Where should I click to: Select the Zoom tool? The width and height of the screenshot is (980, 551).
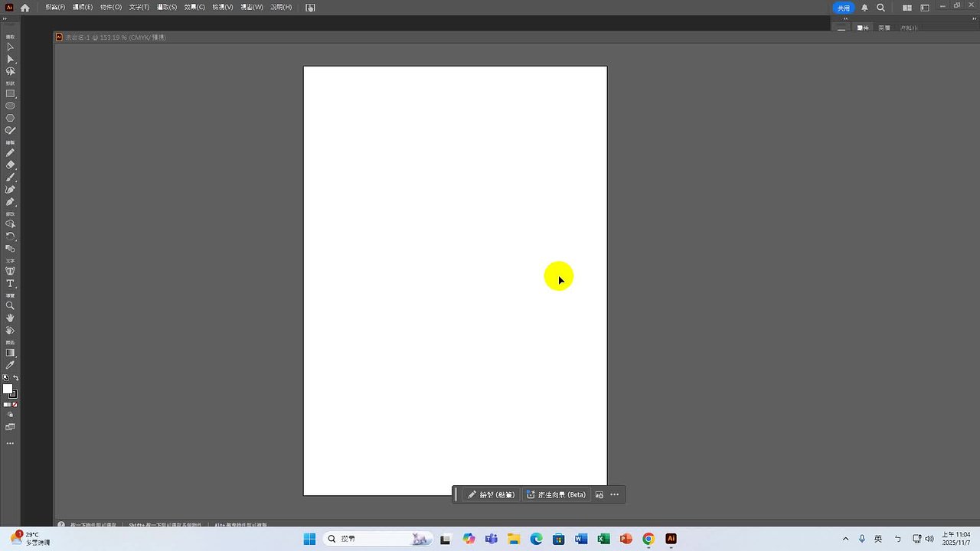pos(10,307)
